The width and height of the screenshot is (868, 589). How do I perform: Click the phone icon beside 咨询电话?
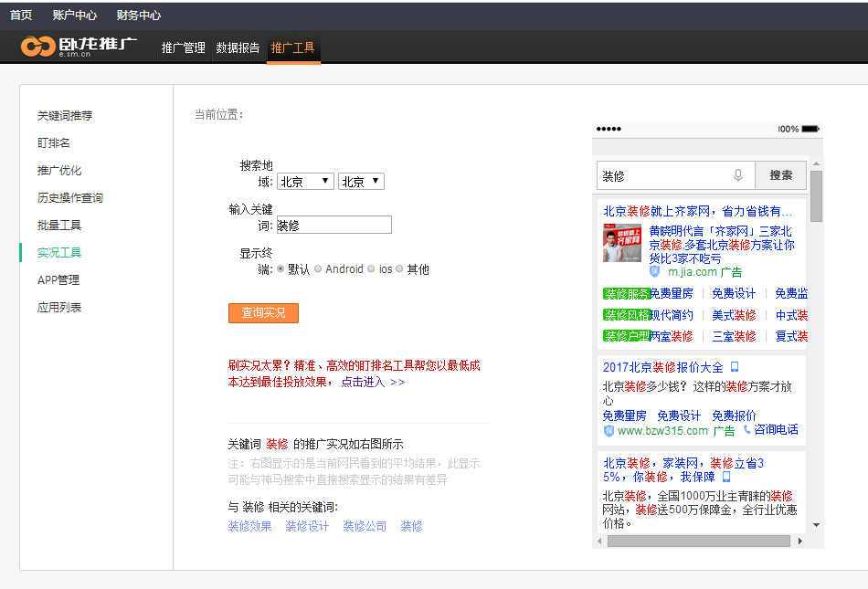(746, 429)
